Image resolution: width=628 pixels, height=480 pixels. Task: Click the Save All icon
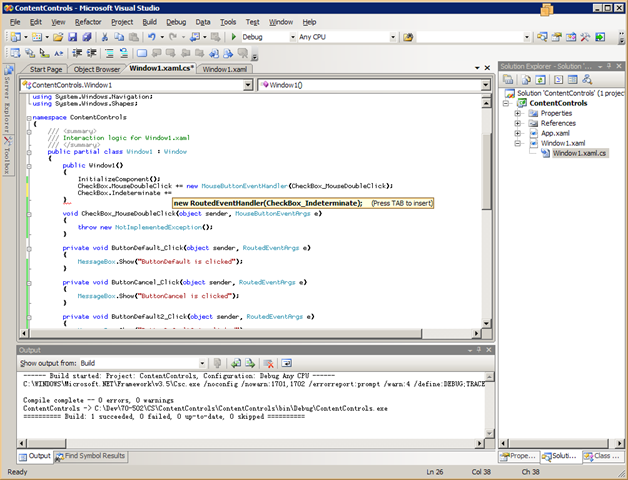pos(87,37)
